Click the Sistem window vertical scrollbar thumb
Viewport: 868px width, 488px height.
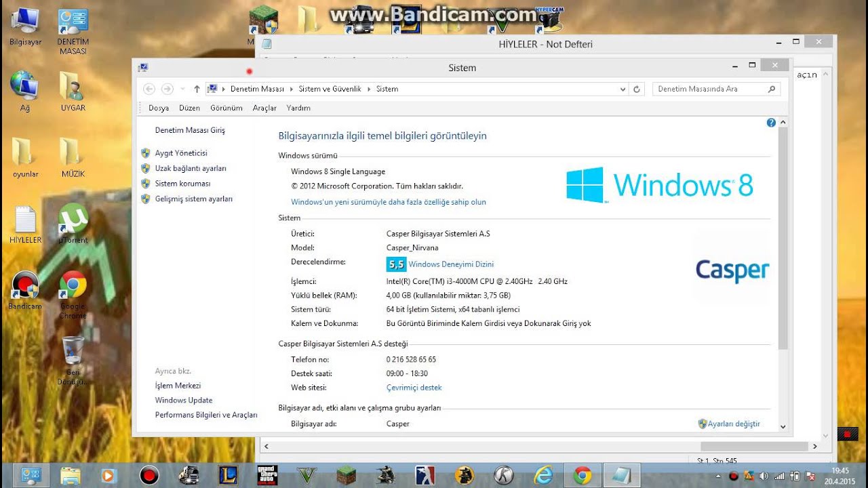point(783,239)
